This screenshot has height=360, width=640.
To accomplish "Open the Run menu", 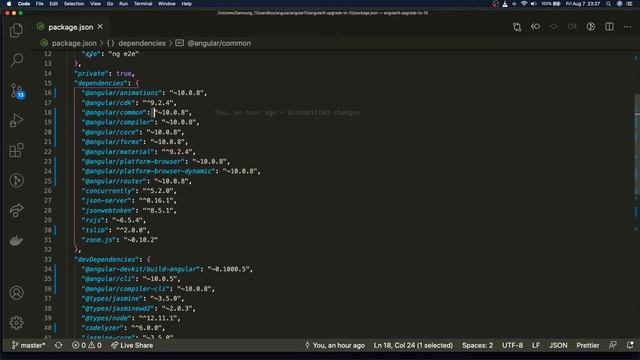I will 123,4.
